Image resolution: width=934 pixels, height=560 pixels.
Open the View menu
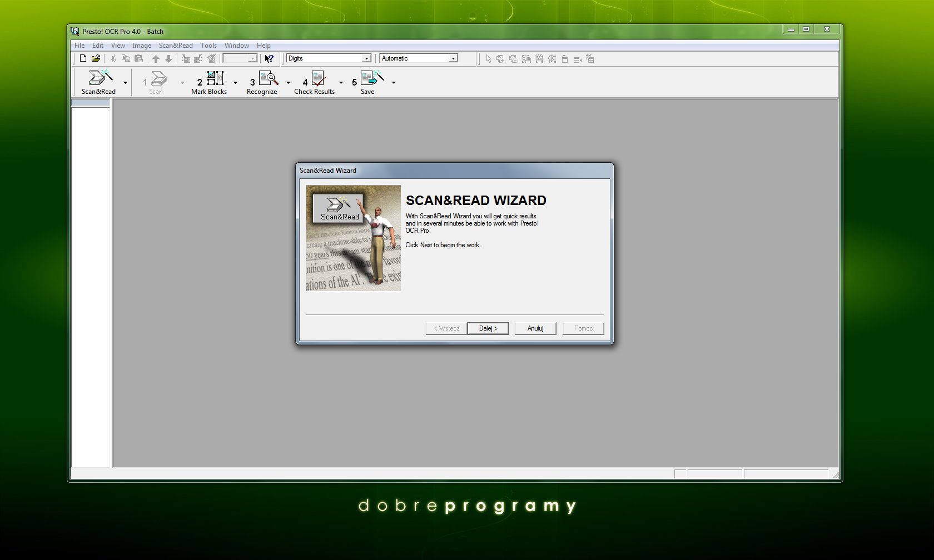point(118,46)
